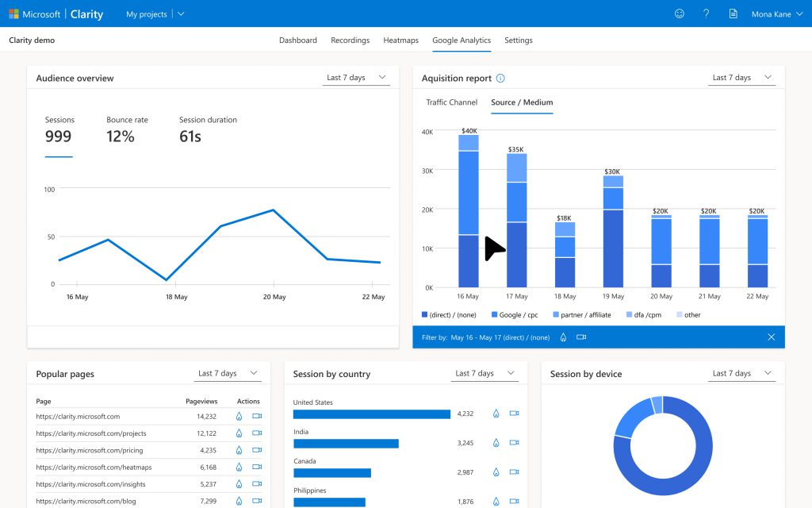812x508 pixels.
Task: Switch to the Traffic Channel tab
Action: (x=451, y=102)
